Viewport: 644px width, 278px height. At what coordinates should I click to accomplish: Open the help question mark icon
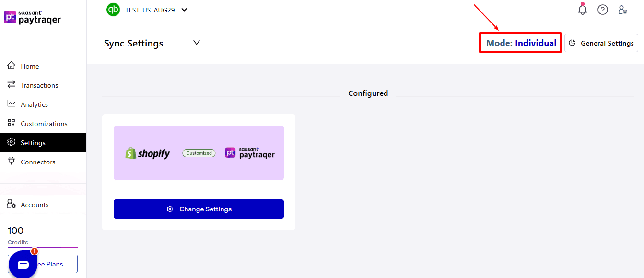(602, 10)
